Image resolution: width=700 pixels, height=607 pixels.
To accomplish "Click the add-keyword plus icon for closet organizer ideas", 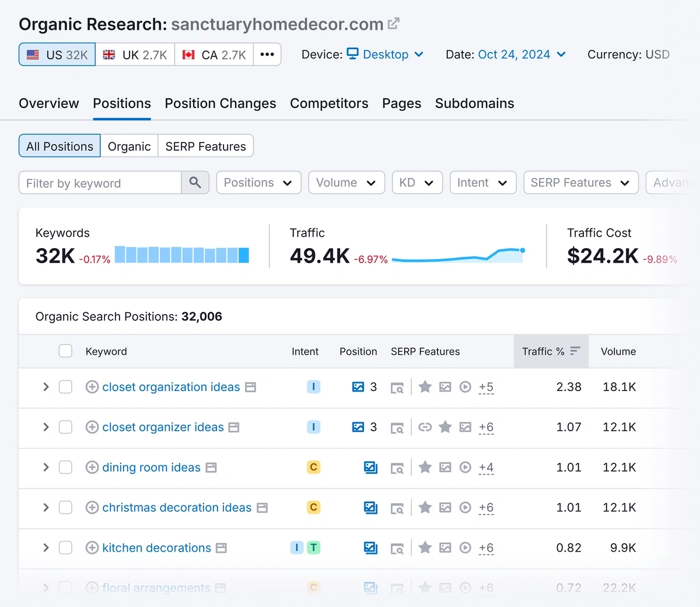I will 92,427.
